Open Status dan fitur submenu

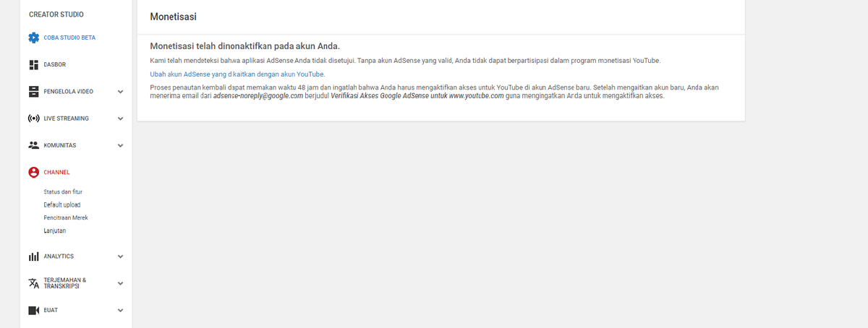coord(63,192)
